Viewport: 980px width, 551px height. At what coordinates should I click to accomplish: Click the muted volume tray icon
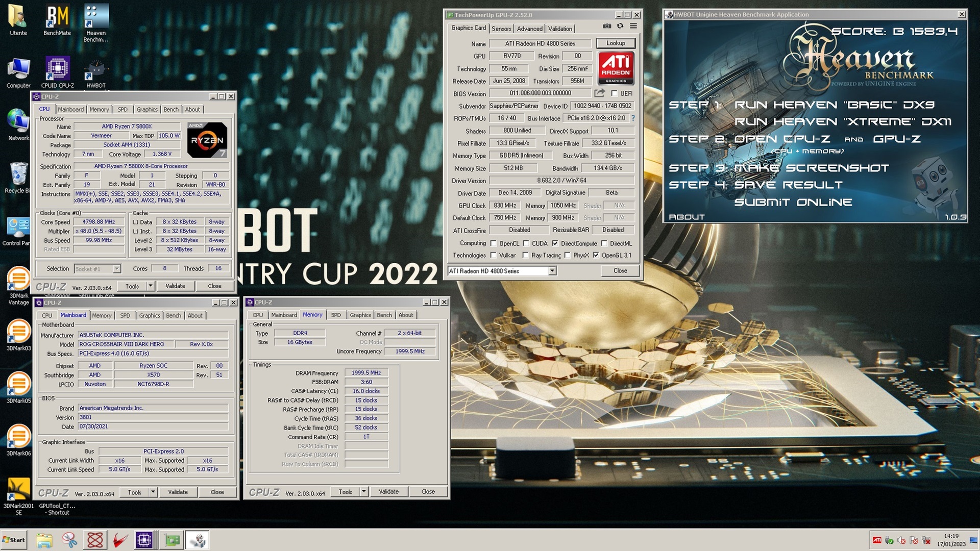point(901,540)
